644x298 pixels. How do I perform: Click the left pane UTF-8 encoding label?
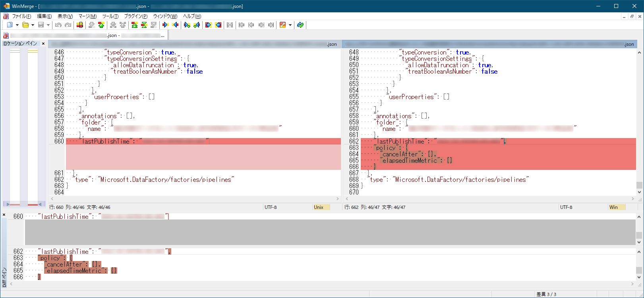(x=271, y=207)
